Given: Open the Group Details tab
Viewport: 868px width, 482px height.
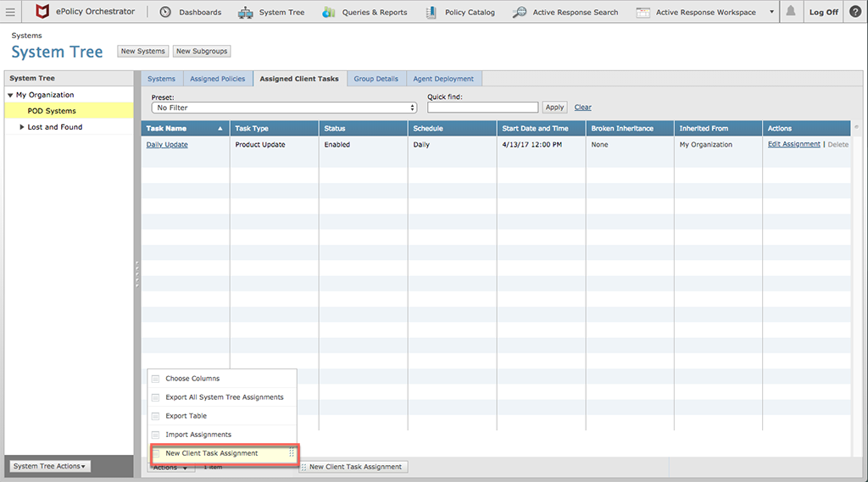Looking at the screenshot, I should click(x=376, y=79).
